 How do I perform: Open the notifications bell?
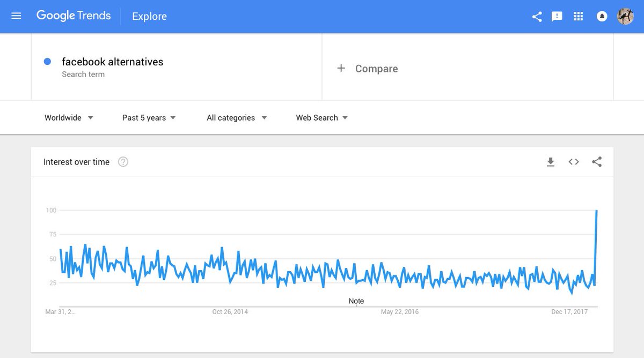point(602,17)
